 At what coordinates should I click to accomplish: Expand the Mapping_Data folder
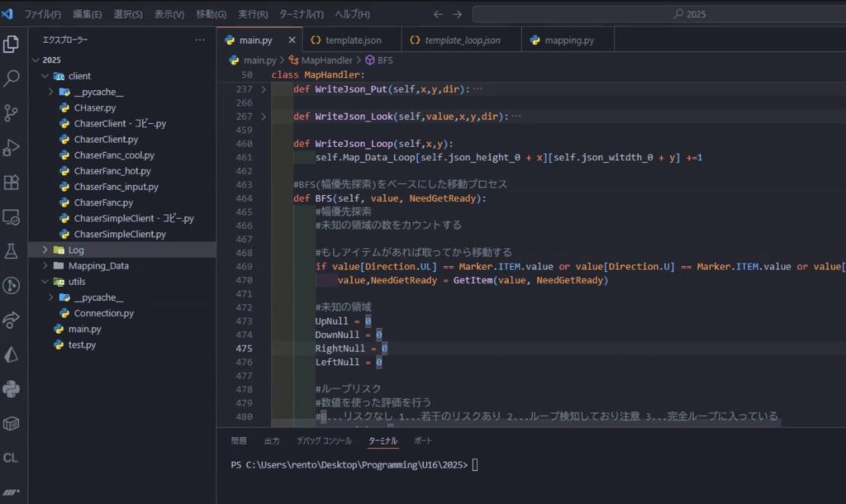(x=97, y=266)
